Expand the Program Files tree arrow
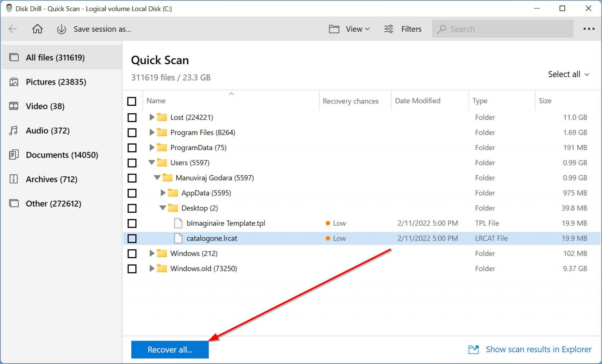The height and width of the screenshot is (364, 602). coord(152,132)
